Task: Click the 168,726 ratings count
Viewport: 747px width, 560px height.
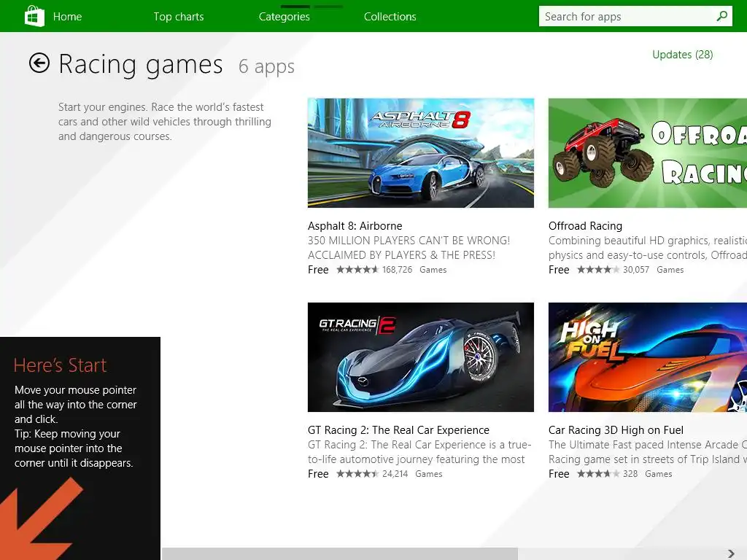Action: [397, 270]
